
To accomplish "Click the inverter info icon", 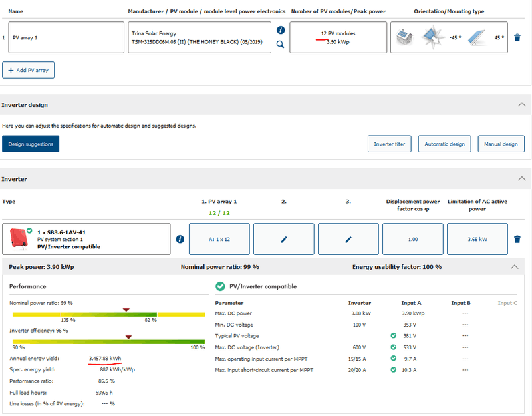I will [x=180, y=240].
